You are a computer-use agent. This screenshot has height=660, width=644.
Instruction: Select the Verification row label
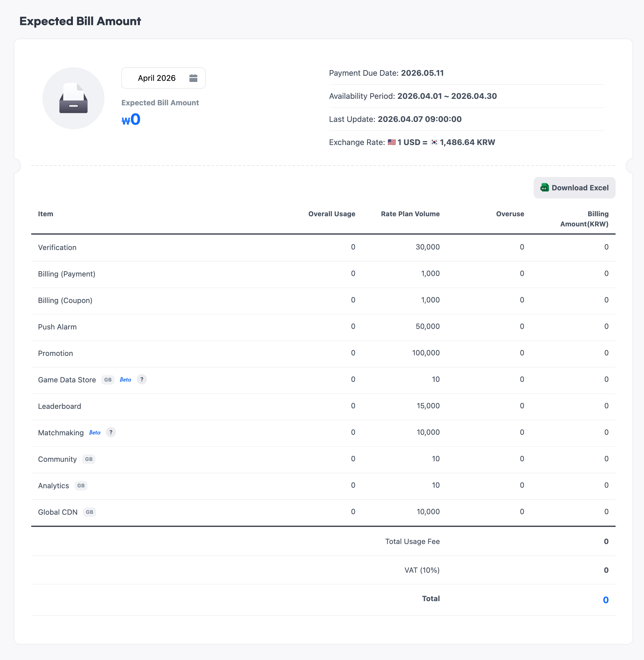point(57,247)
